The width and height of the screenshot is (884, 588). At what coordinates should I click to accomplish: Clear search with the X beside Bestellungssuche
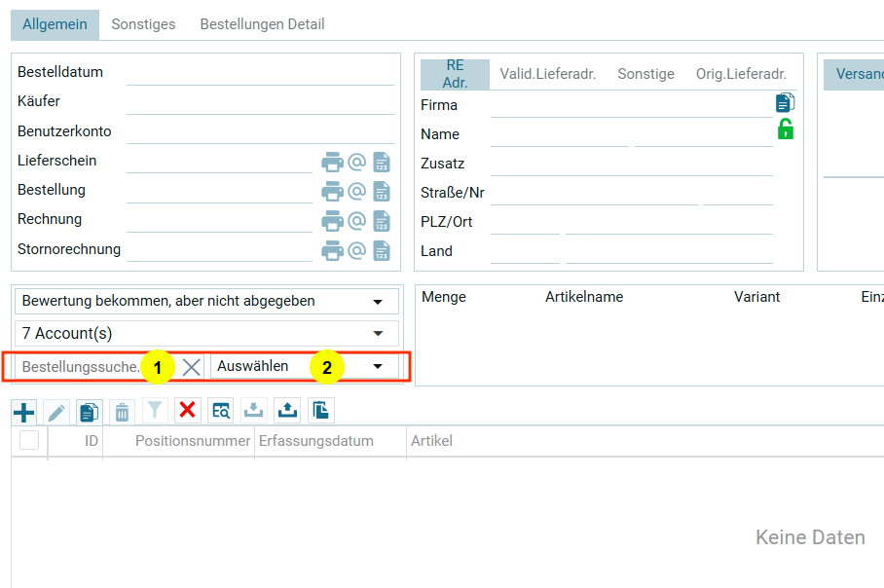tap(192, 367)
